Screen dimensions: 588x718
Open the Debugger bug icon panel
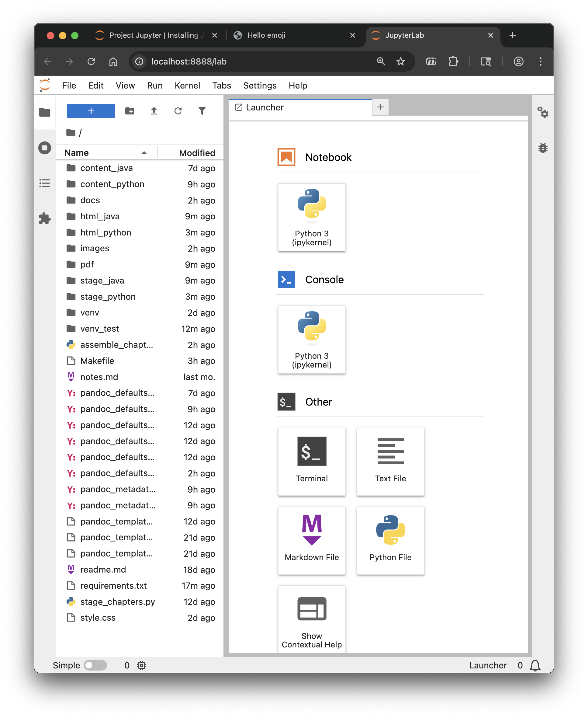[543, 148]
